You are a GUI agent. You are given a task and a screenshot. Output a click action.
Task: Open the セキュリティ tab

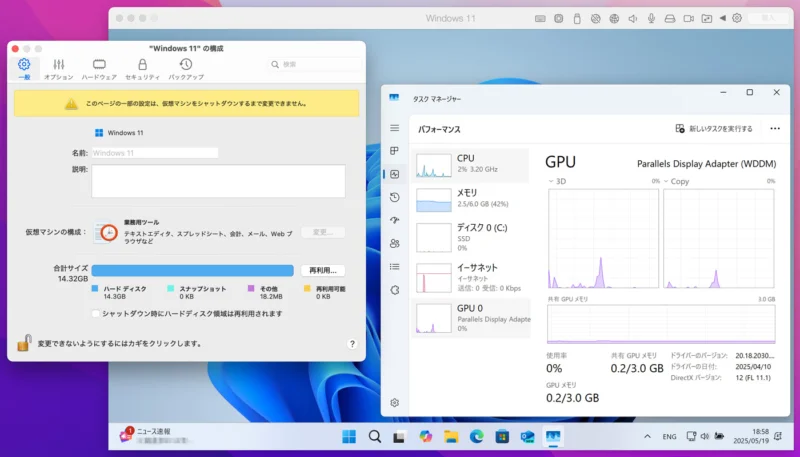(142, 69)
